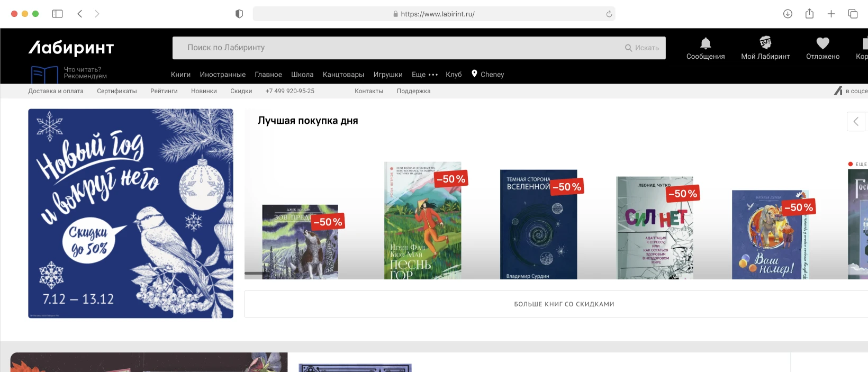Open the Игрушки menu
The image size is (868, 372).
(x=388, y=75)
